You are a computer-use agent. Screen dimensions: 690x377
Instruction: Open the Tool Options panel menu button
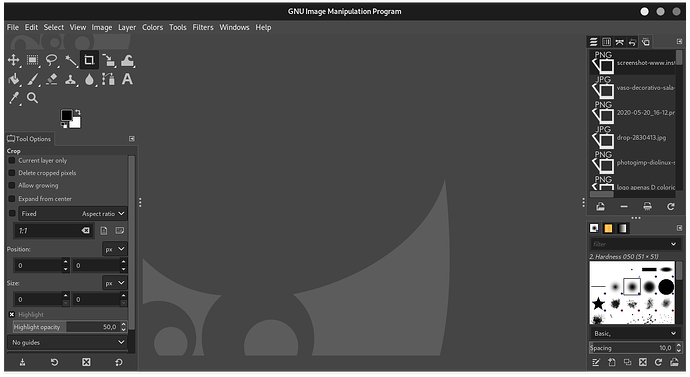coord(132,139)
